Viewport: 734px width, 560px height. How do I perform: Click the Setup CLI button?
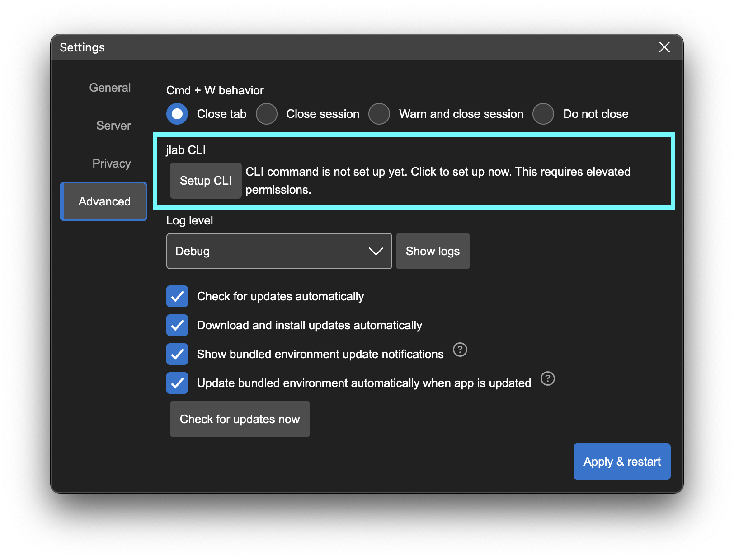tap(206, 181)
